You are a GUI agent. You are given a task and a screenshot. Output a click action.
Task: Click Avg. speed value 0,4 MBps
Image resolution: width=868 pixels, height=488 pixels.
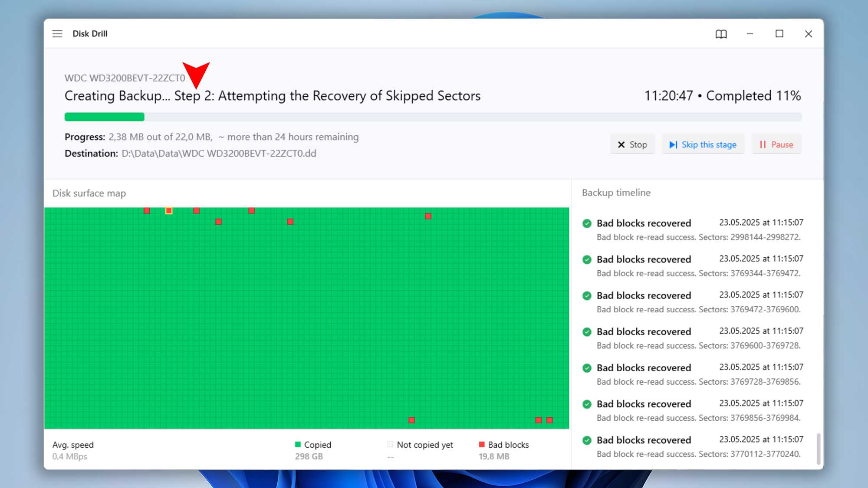point(70,456)
